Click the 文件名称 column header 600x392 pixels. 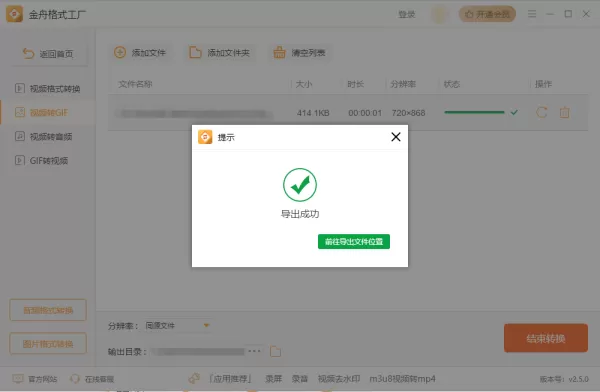click(135, 84)
